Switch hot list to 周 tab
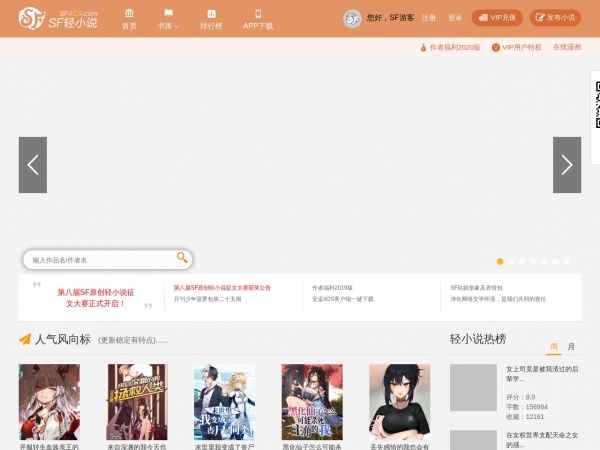The image size is (600, 450). point(554,347)
